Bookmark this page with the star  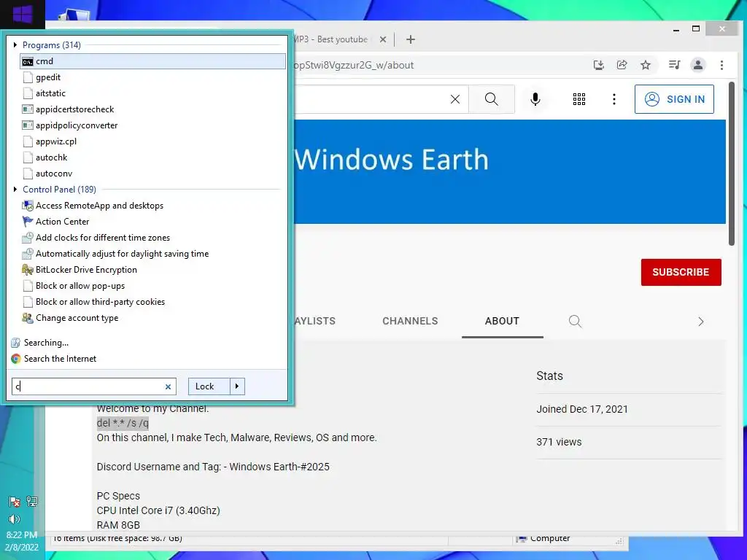[646, 65]
